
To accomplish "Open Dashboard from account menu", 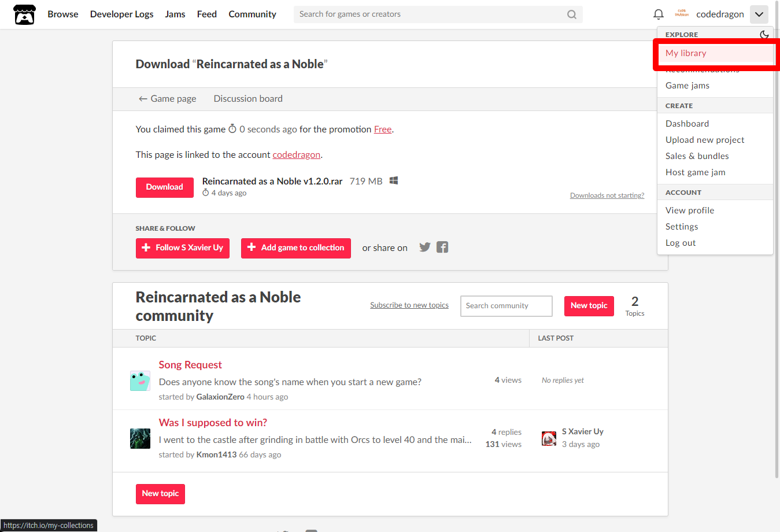I will (x=715, y=124).
